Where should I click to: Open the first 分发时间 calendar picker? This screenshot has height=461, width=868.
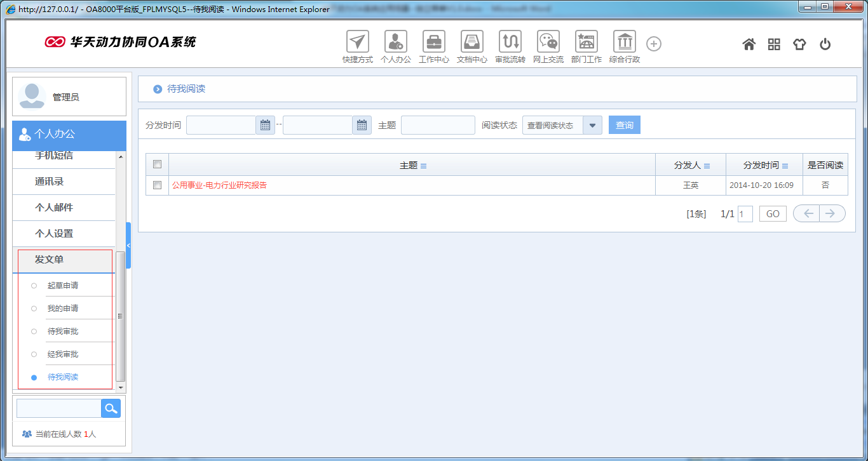(x=265, y=125)
